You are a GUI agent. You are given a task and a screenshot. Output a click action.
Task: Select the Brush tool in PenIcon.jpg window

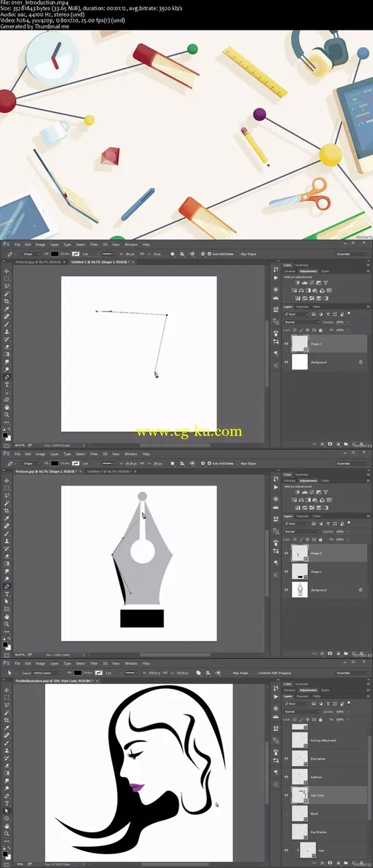coord(7,534)
